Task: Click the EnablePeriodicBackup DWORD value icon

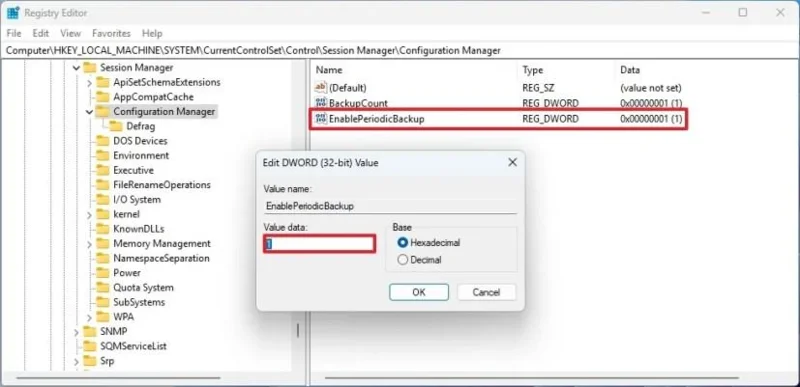Action: (321, 119)
